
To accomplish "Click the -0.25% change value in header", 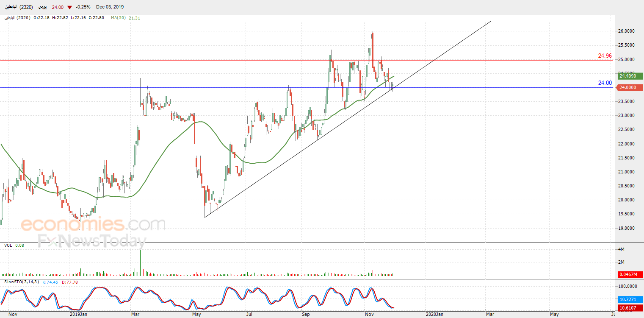I will pos(83,7).
